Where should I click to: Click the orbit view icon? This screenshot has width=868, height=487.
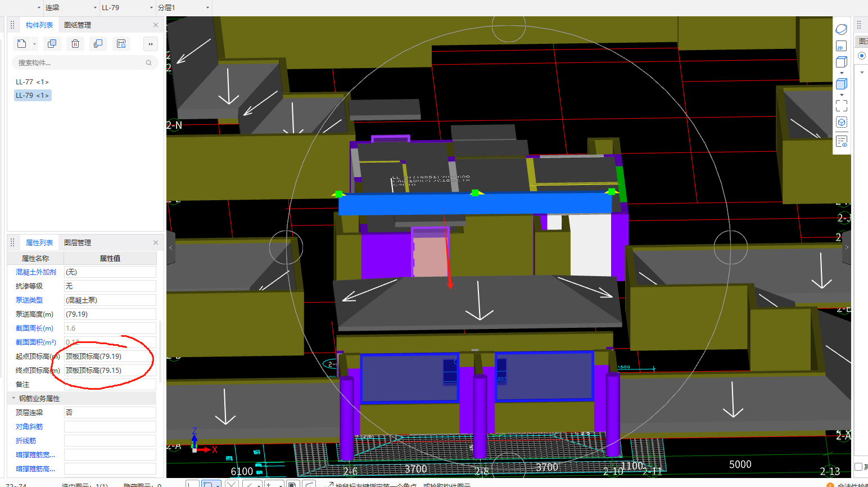pyautogui.click(x=842, y=29)
